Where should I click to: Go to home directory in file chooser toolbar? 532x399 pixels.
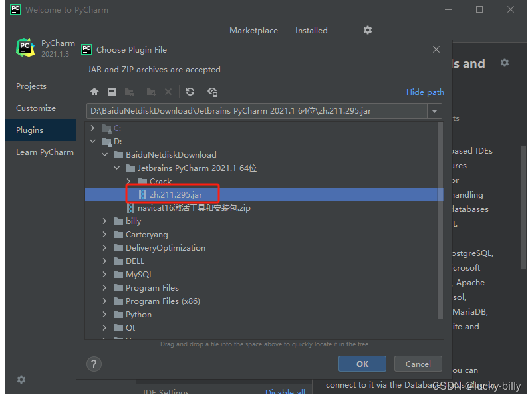[x=94, y=92]
